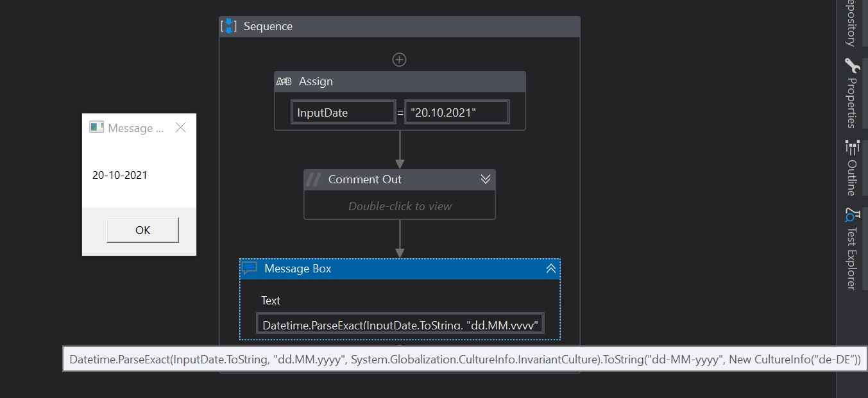Open the Repository side tab

852,23
